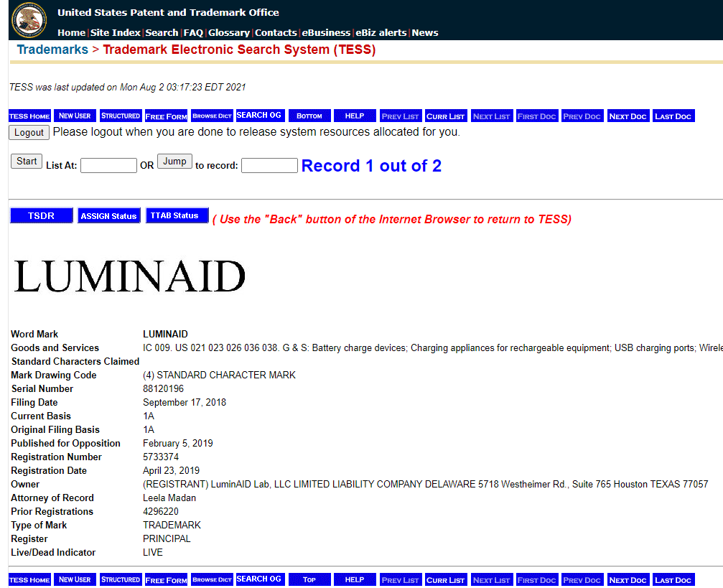723x588 pixels.
Task: Click the Start button
Action: 27,161
